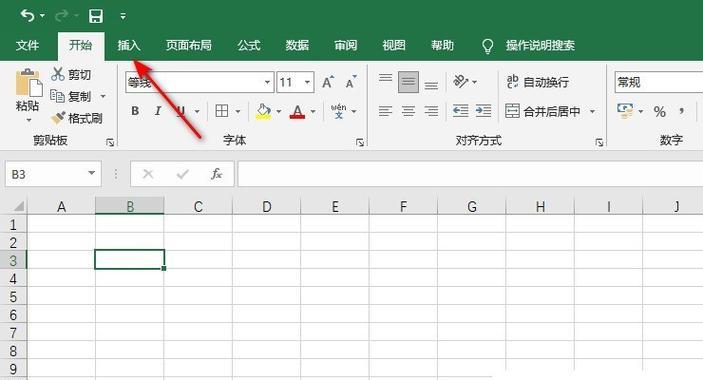
Task: Switch to the 数据 data tab
Action: [x=297, y=45]
